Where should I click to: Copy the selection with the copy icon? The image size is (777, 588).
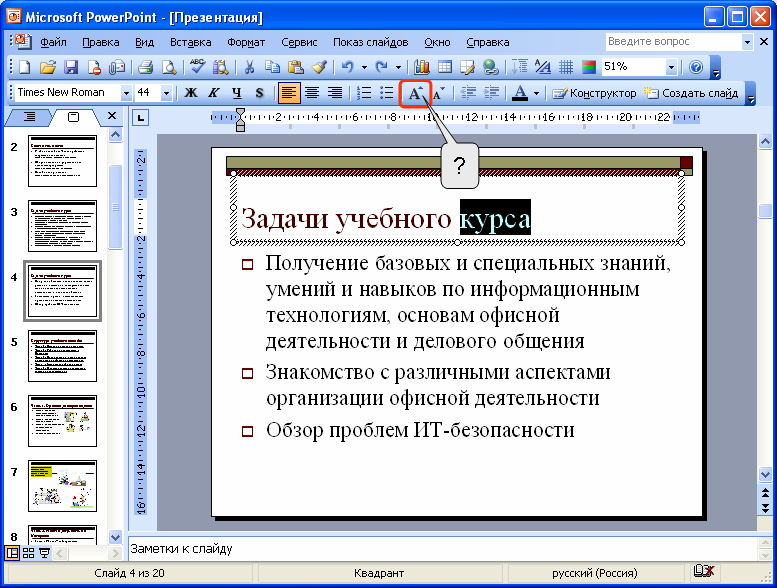272,67
